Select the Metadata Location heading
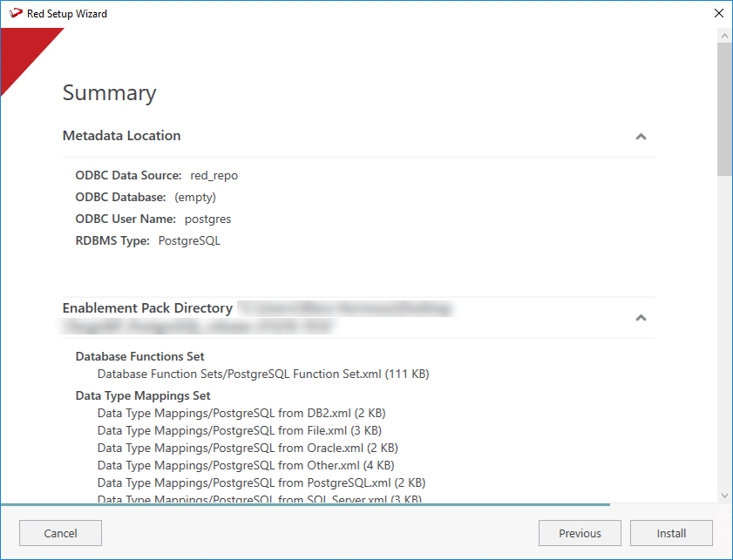733x560 pixels. [x=122, y=136]
